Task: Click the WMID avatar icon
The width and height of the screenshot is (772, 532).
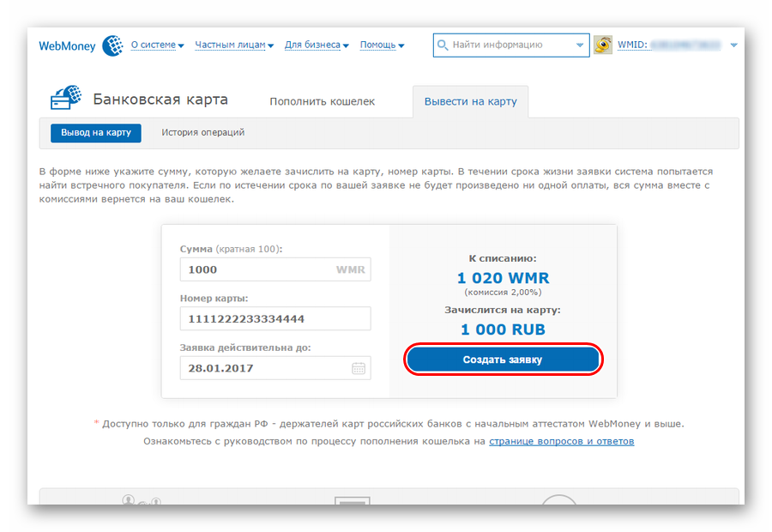Action: 603,45
